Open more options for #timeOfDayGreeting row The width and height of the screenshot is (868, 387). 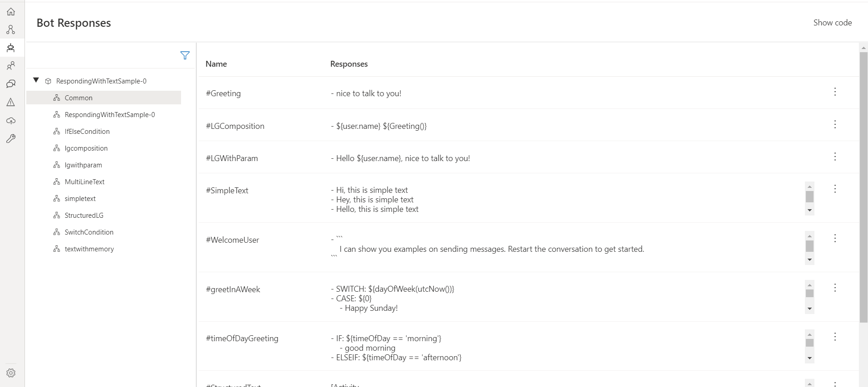click(835, 337)
